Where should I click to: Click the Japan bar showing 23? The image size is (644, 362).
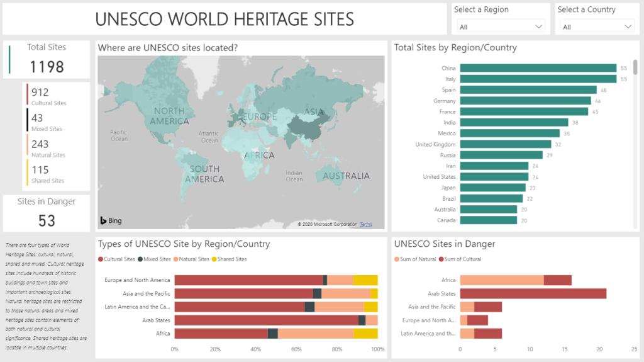(x=493, y=188)
